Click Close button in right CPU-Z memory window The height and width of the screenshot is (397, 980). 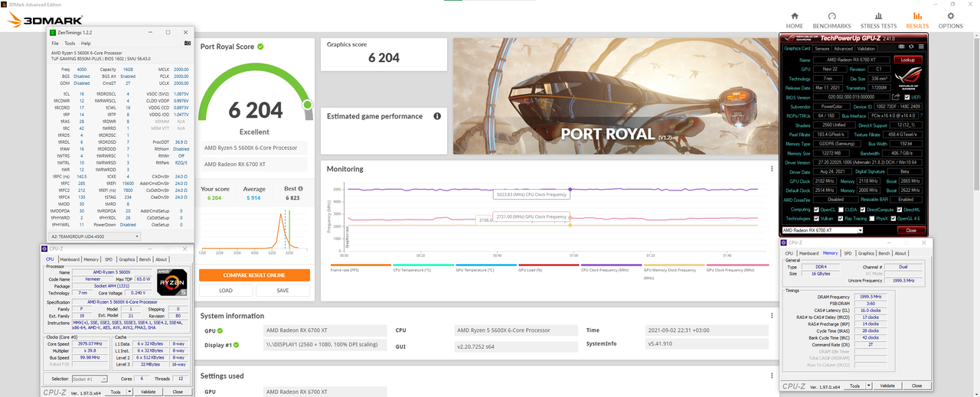917,386
